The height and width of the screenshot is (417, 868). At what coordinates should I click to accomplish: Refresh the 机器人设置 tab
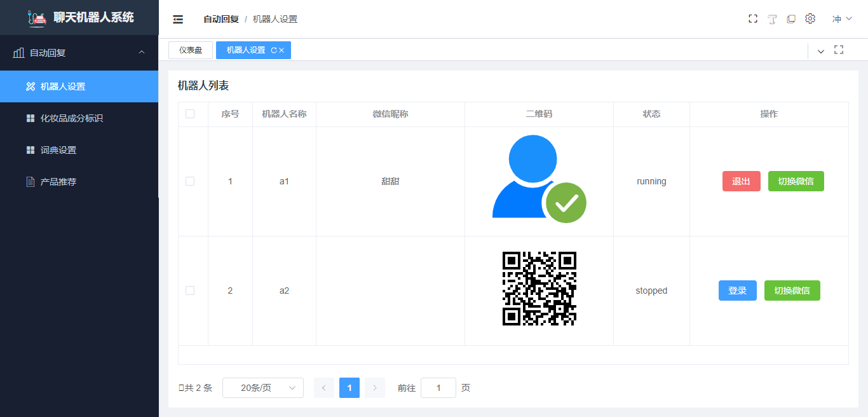point(274,50)
